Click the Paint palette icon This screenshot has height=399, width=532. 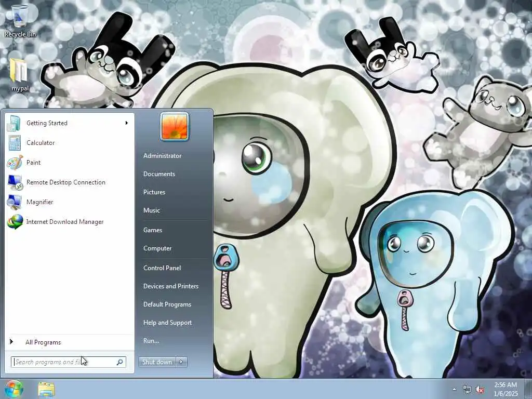click(x=15, y=163)
